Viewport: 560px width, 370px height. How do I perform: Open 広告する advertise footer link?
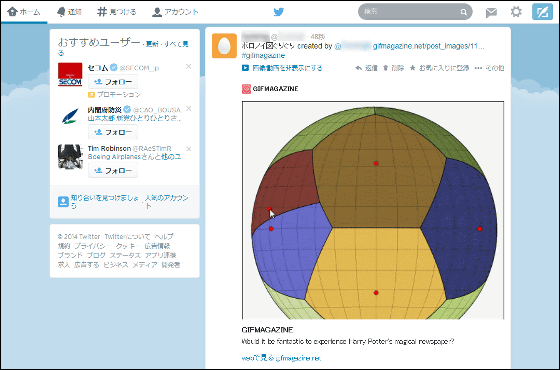click(x=86, y=265)
